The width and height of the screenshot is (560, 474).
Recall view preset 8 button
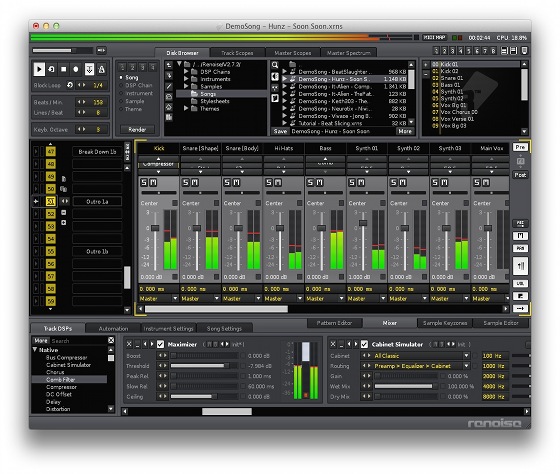493,51
